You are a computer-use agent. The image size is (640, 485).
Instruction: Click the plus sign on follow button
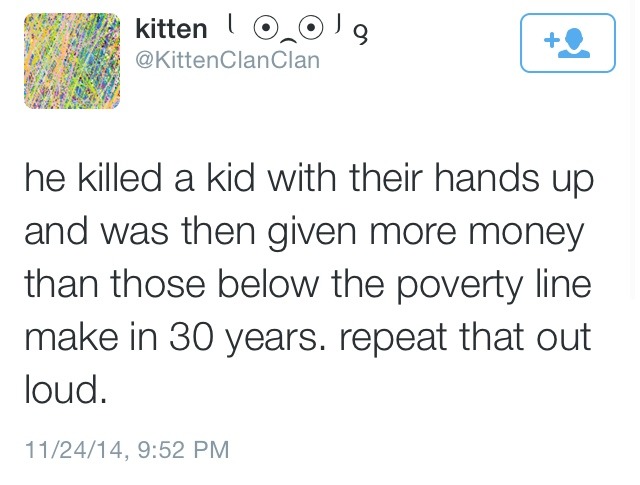(x=551, y=40)
